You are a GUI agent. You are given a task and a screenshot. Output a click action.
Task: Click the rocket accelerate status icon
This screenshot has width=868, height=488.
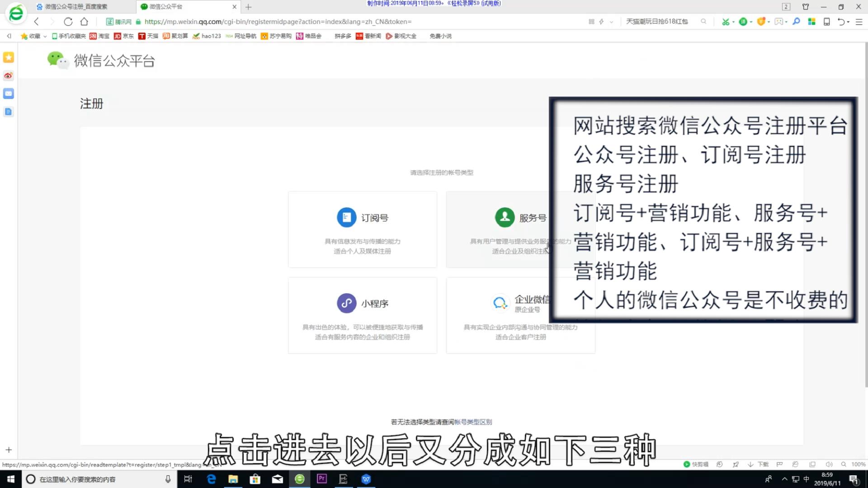(736, 465)
